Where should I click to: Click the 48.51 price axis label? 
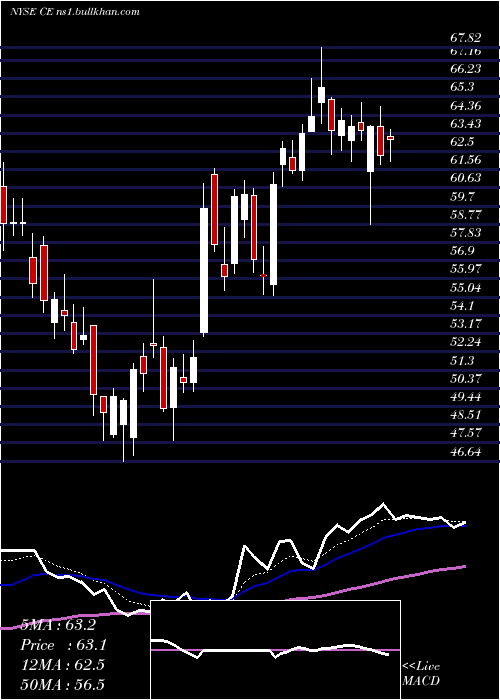pos(466,415)
